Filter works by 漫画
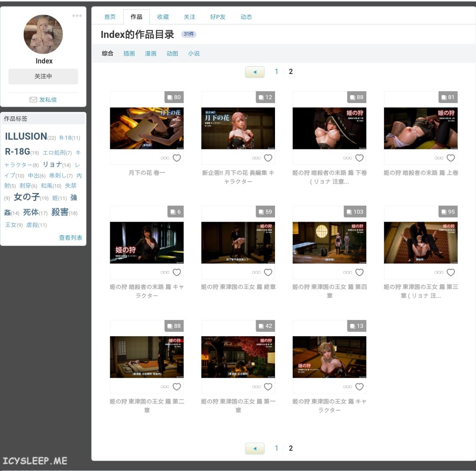Image resolution: width=476 pixels, height=471 pixels. 151,53
